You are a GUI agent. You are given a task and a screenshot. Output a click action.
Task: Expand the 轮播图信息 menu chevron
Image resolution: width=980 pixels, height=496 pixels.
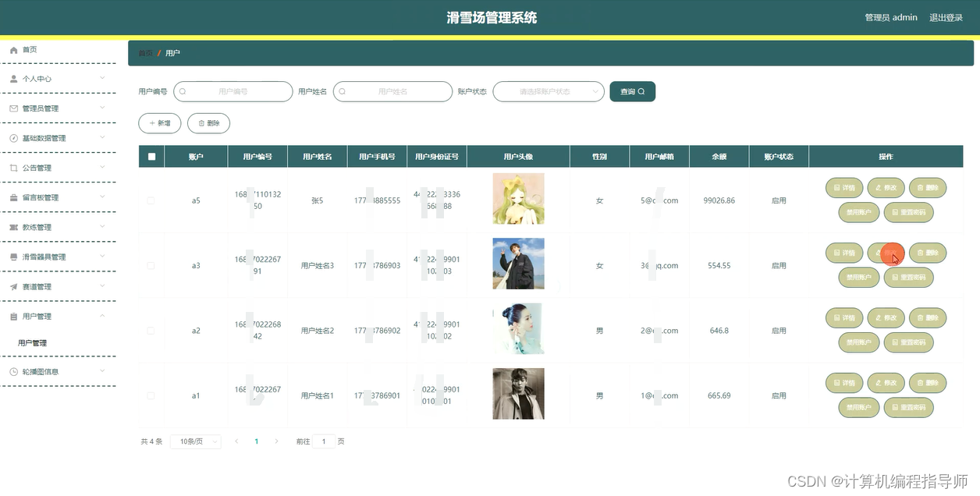[x=102, y=371]
